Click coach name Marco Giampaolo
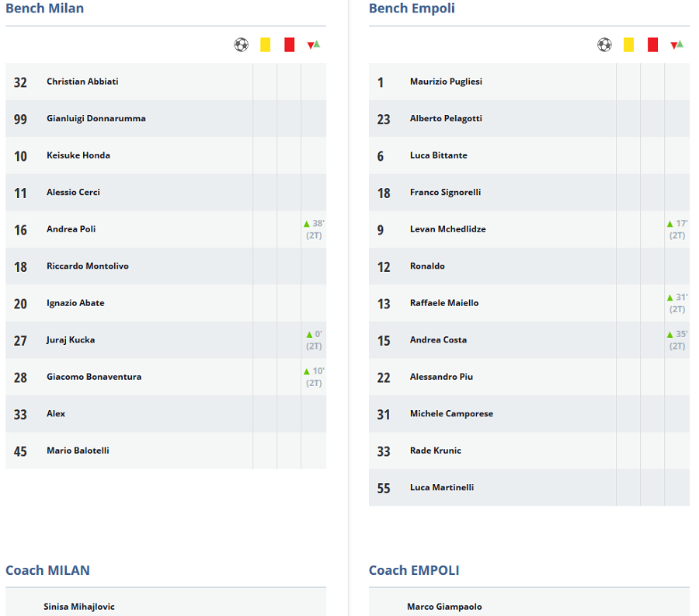Screen dimensions: 699x616 444,607
